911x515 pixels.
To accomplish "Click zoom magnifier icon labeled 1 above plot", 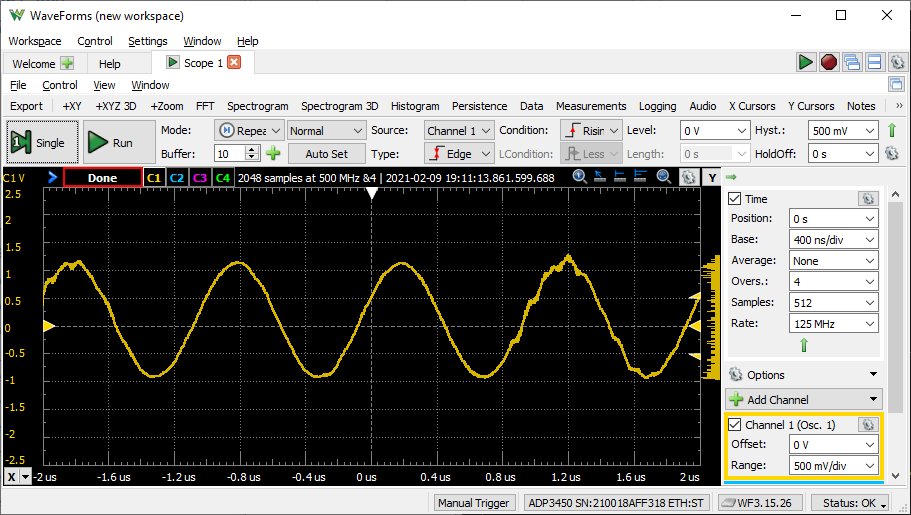I will point(579,177).
